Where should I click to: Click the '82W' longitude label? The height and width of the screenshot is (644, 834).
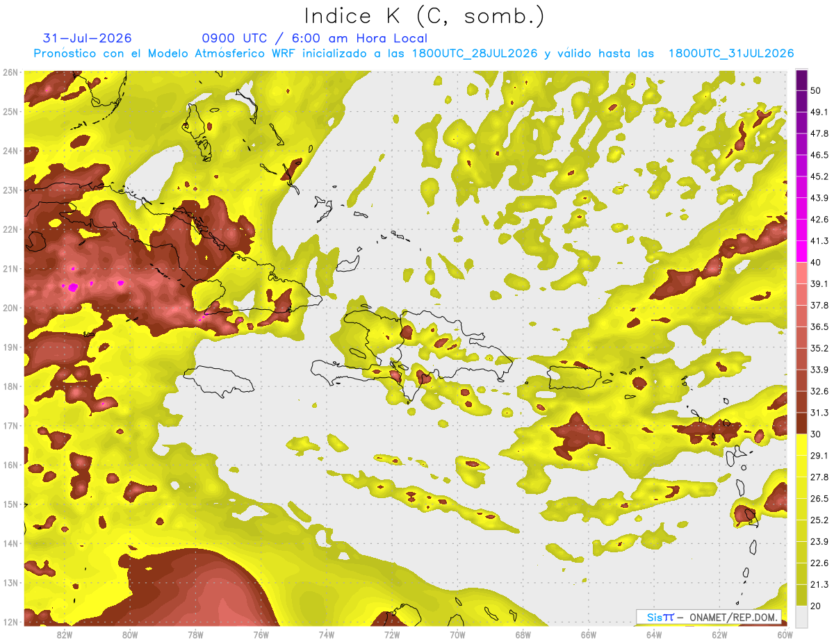point(65,635)
